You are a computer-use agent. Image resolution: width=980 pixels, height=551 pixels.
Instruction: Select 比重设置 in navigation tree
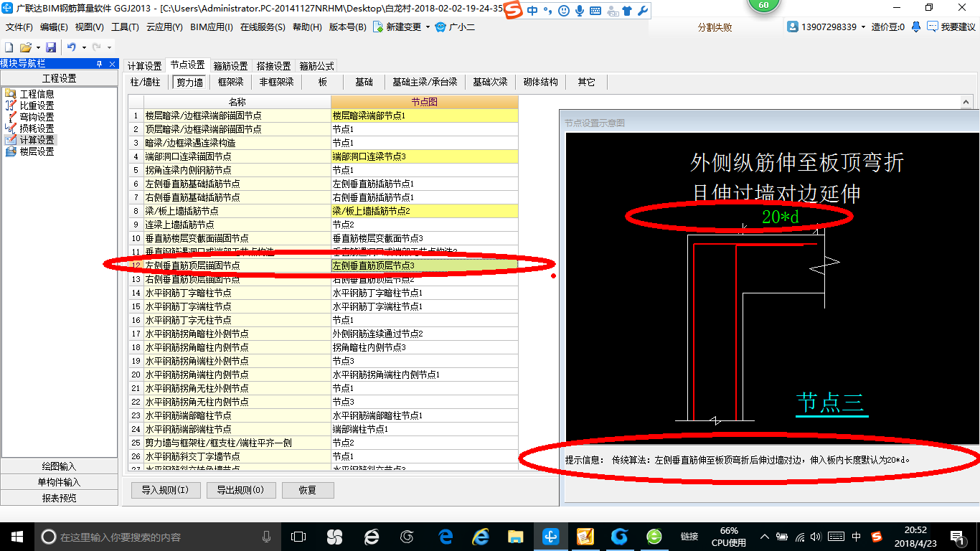(x=37, y=105)
